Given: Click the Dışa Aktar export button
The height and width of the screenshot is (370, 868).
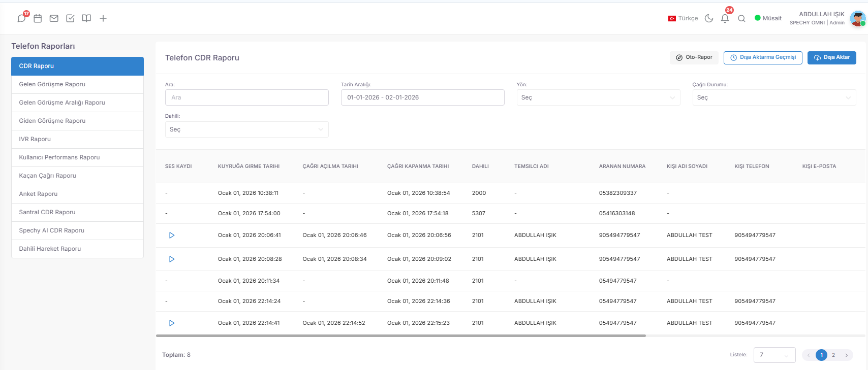Looking at the screenshot, I should click(x=831, y=57).
